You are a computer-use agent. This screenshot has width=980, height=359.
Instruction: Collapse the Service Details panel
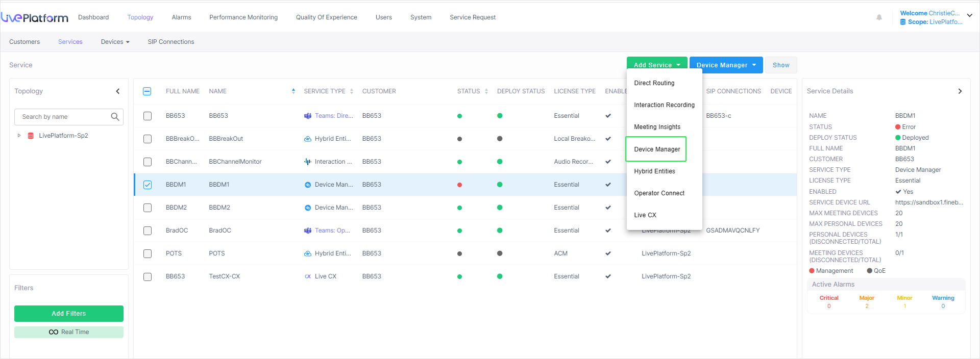(x=960, y=91)
